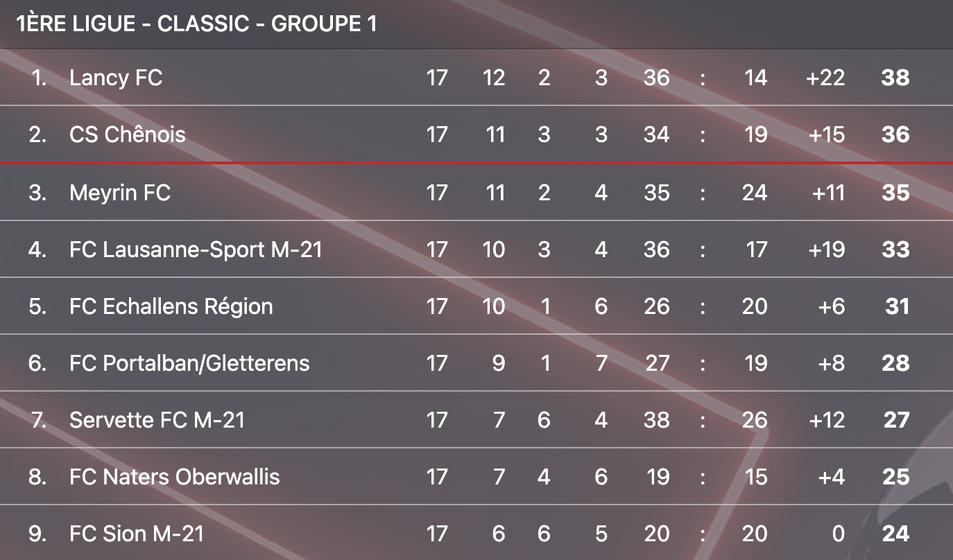Image resolution: width=953 pixels, height=560 pixels.
Task: Select Meyrin FC in the standings
Action: tap(120, 192)
